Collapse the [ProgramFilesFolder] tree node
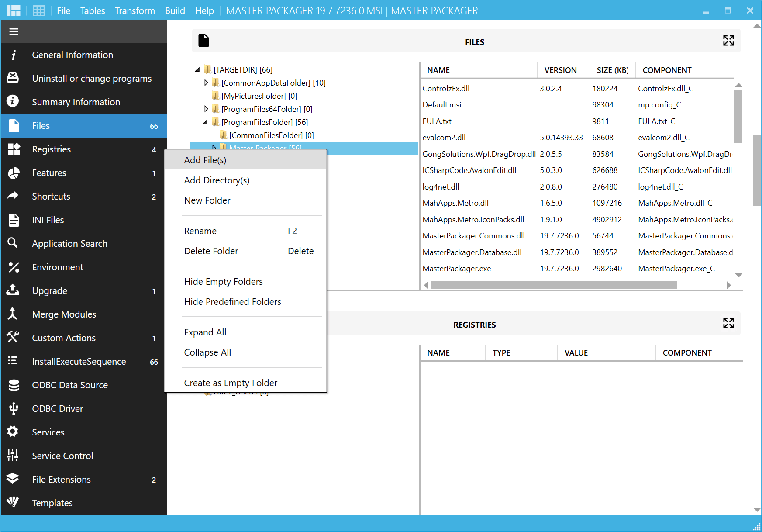The width and height of the screenshot is (762, 532). point(205,122)
